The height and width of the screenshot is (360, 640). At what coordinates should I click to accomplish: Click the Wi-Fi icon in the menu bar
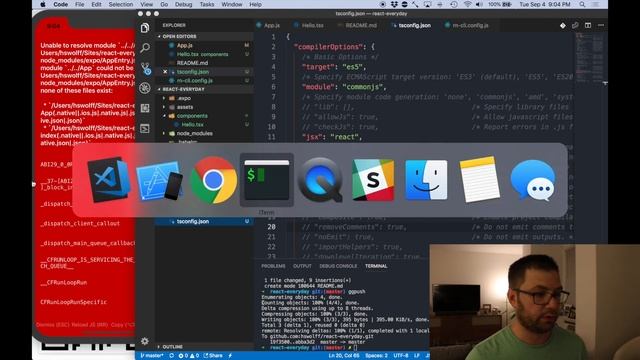tap(467, 4)
